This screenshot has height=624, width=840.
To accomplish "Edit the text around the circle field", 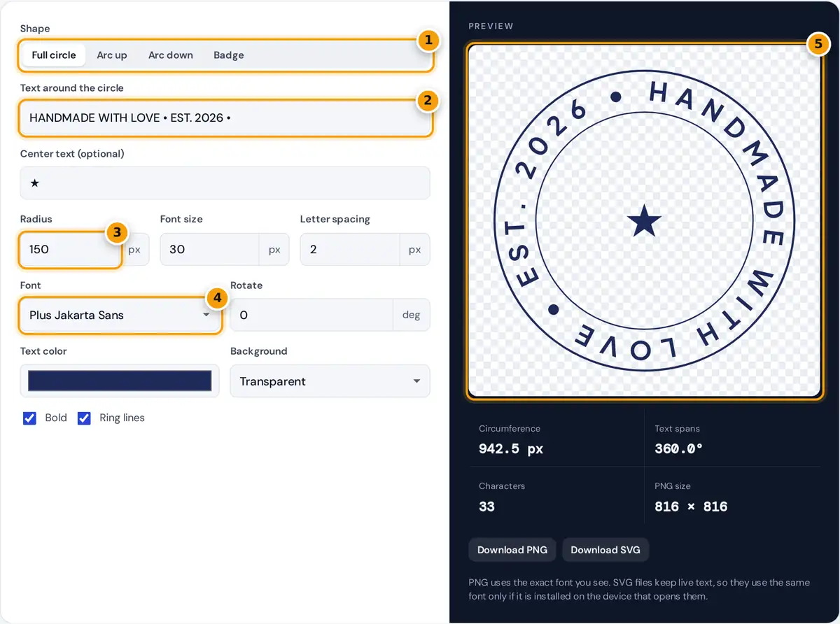I will 225,118.
